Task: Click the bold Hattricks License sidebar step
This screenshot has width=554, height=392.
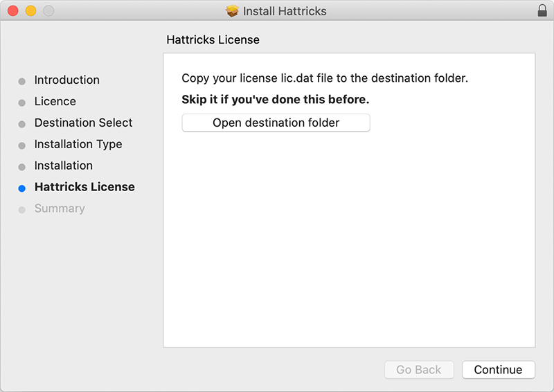Action: point(84,188)
